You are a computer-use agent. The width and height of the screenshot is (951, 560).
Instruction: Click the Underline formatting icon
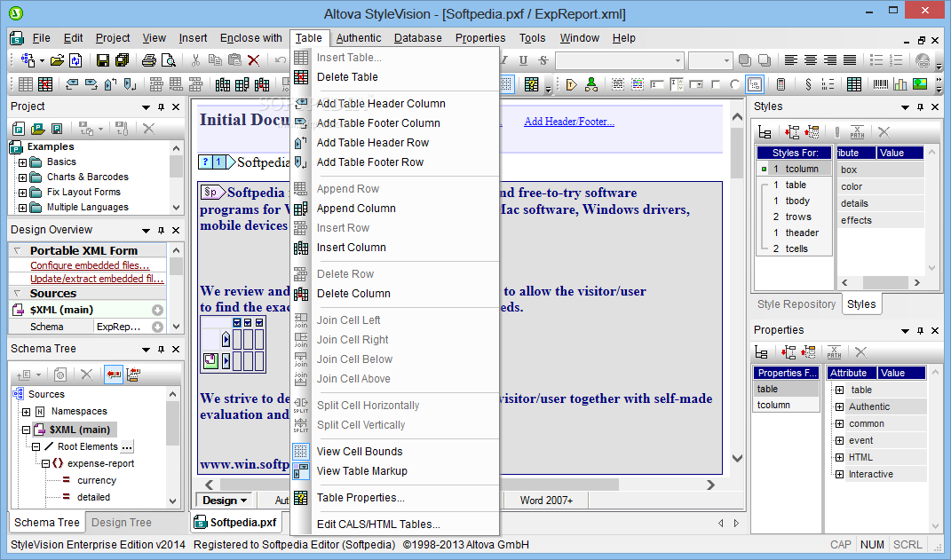pos(523,60)
